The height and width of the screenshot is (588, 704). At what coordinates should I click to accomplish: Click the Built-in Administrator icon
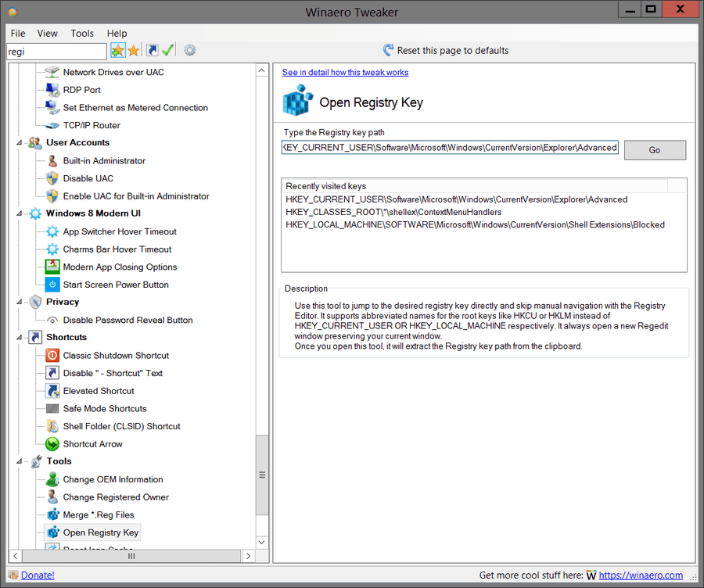point(52,161)
